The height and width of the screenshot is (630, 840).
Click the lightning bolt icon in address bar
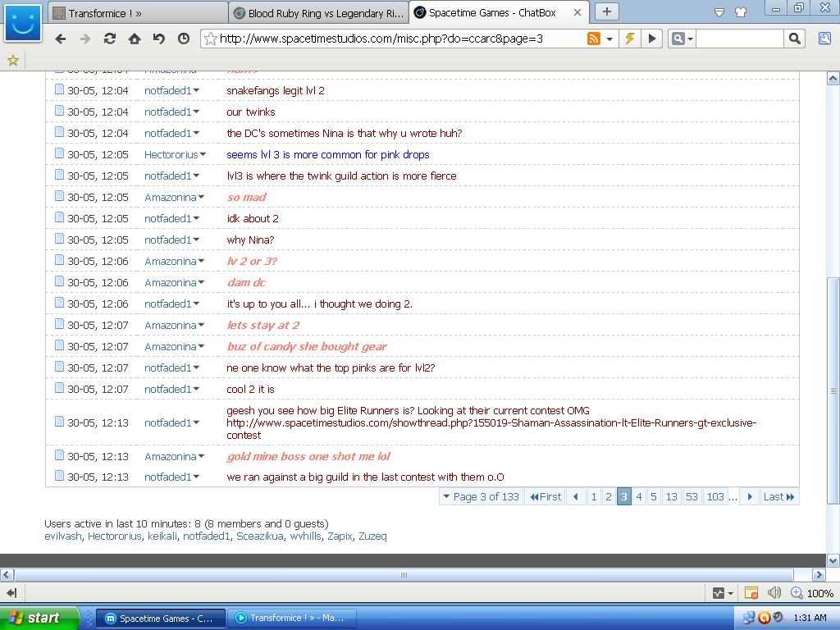point(630,39)
